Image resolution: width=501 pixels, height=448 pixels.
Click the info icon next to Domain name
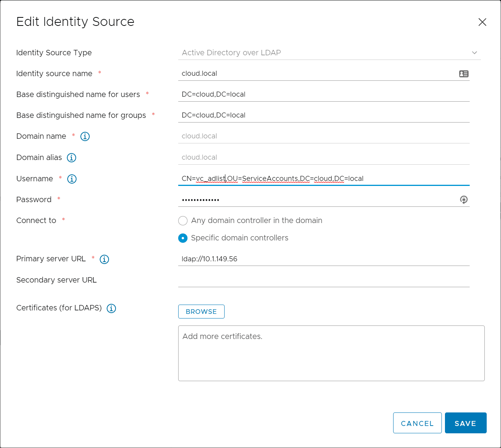[85, 136]
